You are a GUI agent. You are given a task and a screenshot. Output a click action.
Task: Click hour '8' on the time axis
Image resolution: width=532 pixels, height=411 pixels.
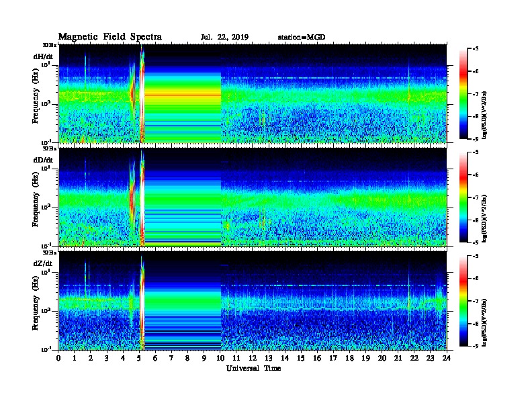coord(187,358)
